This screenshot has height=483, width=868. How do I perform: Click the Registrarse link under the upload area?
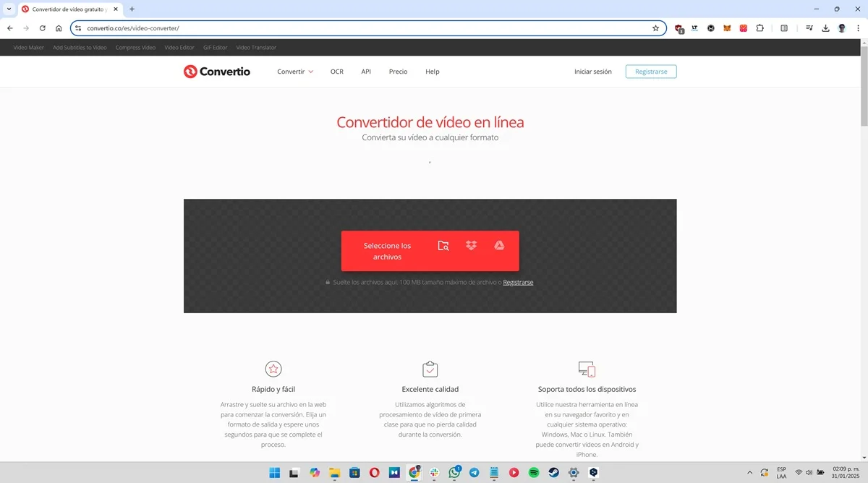pyautogui.click(x=518, y=282)
